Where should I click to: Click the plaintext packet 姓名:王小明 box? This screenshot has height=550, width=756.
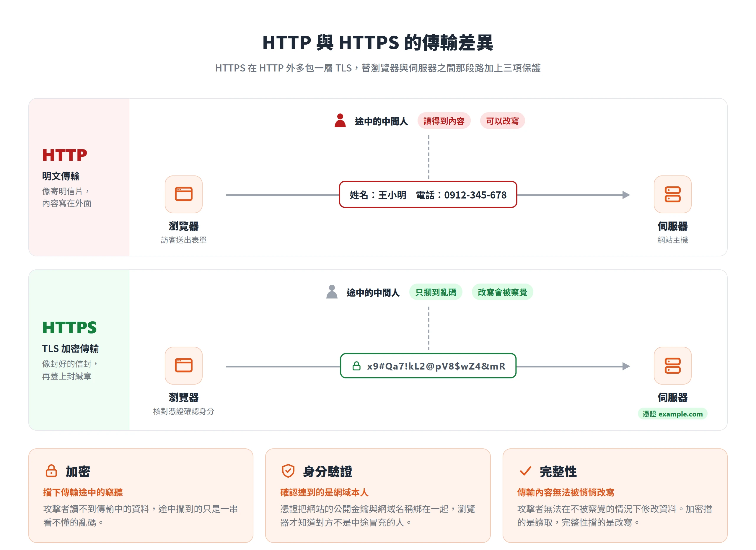coord(428,195)
